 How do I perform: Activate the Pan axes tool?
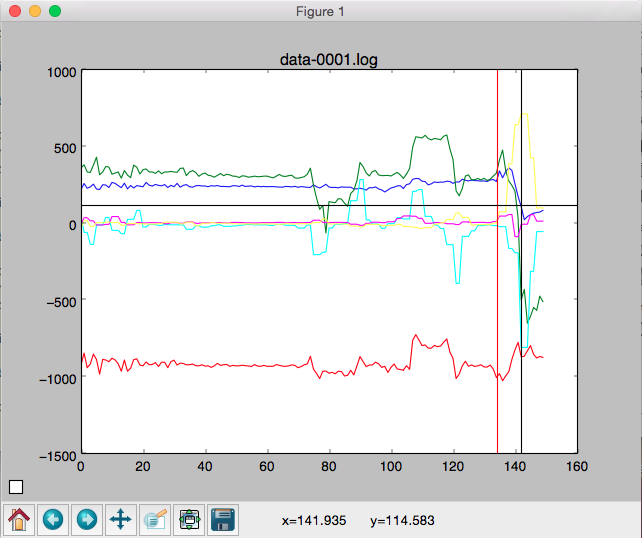point(121,520)
